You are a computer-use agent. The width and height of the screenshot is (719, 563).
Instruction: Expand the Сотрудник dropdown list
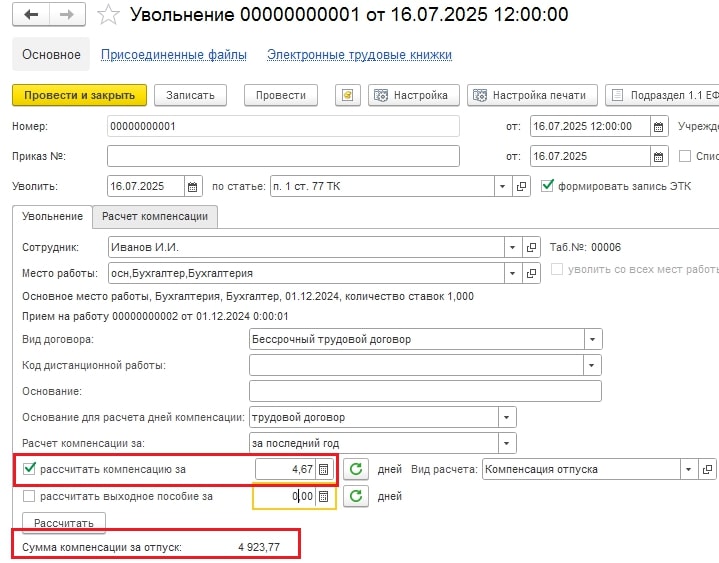coord(512,248)
